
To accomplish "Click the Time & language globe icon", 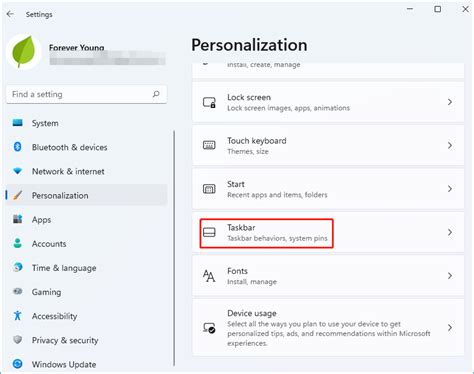I will coord(17,267).
